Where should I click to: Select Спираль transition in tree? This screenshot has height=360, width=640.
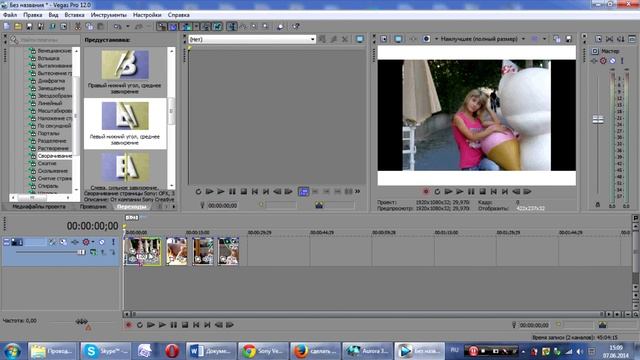(x=48, y=186)
